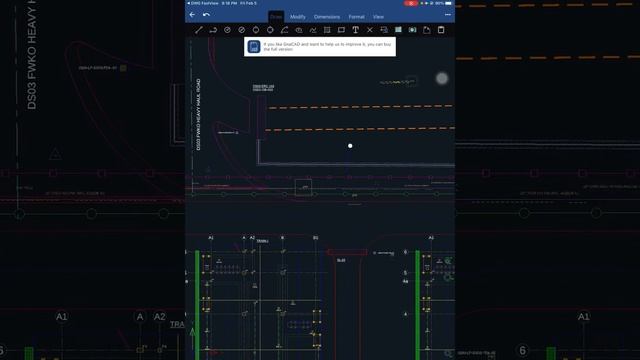Screen dimensions: 640x360
Task: Tap the red recording indicator in status bar
Action: click(411, 3)
